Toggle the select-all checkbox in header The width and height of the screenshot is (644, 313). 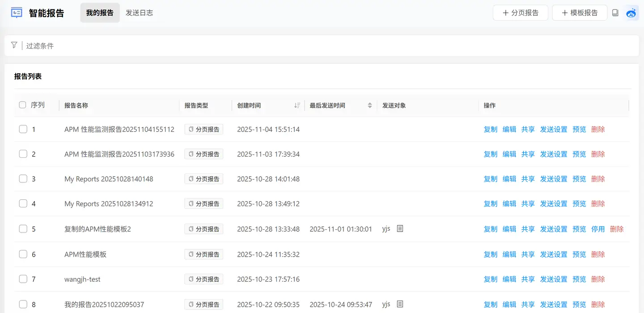pyautogui.click(x=23, y=105)
